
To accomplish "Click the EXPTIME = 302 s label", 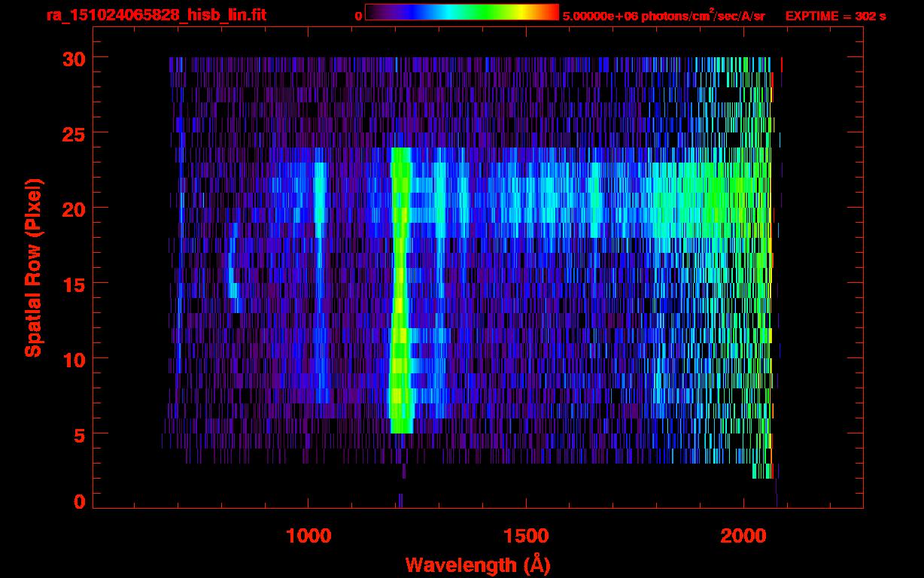I will pos(835,16).
